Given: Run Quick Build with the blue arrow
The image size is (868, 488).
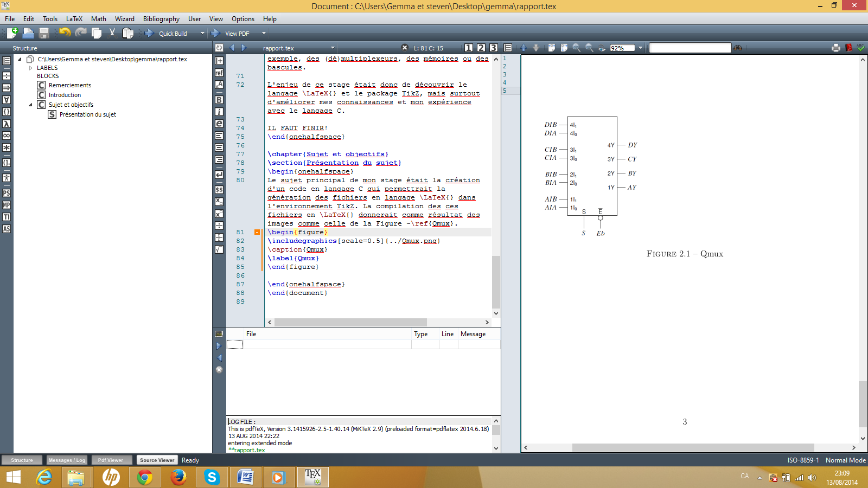Looking at the screenshot, I should [149, 33].
